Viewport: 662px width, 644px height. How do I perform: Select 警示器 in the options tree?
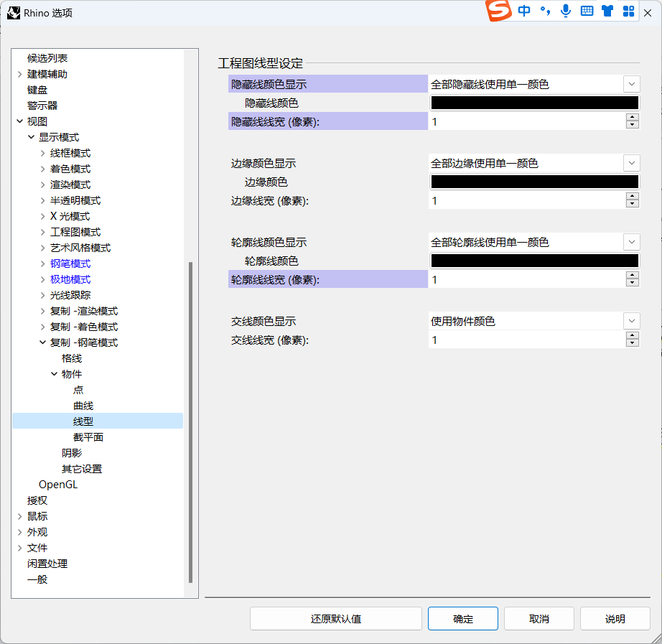42,106
